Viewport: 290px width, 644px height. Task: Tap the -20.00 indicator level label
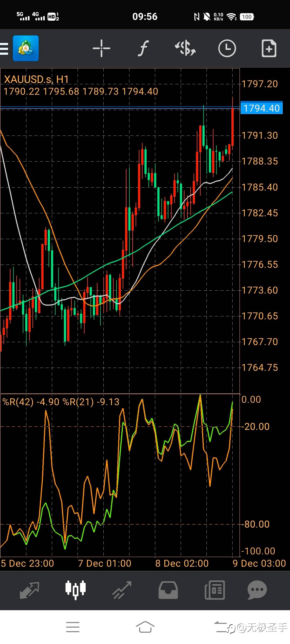click(256, 427)
